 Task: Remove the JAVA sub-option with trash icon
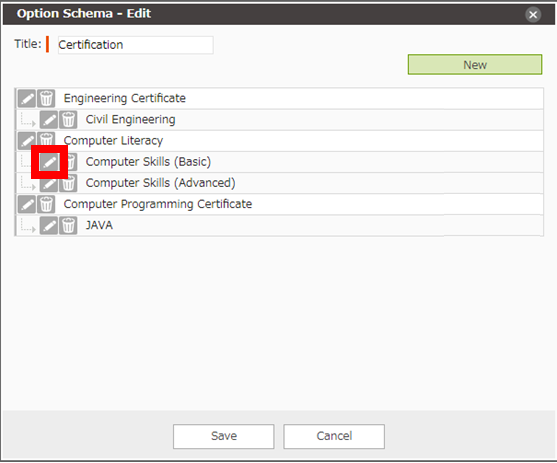click(68, 225)
